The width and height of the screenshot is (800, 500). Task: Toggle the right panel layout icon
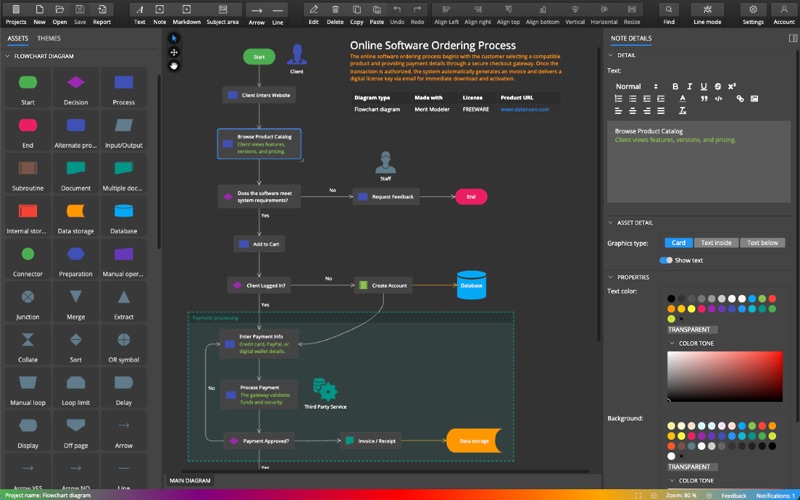[x=793, y=38]
